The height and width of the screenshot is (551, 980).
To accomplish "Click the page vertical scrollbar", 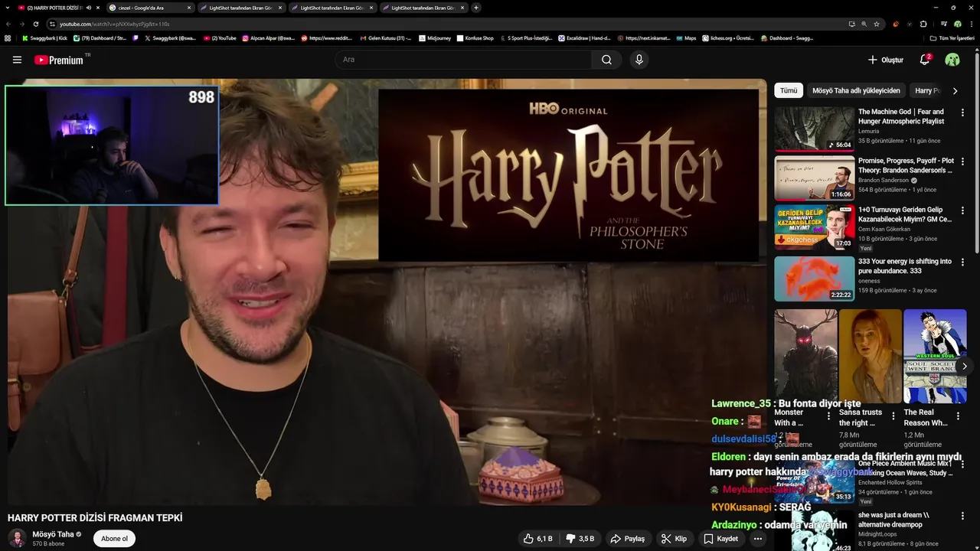I will pos(976,153).
